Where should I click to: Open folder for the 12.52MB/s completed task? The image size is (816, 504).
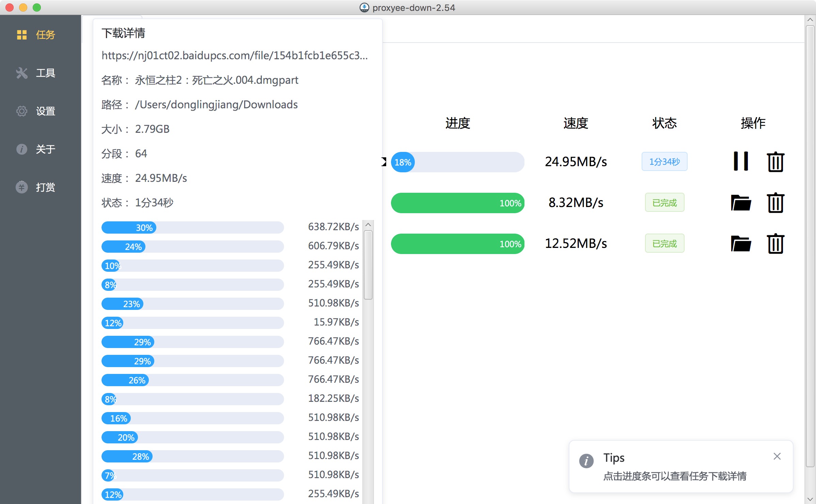click(741, 244)
